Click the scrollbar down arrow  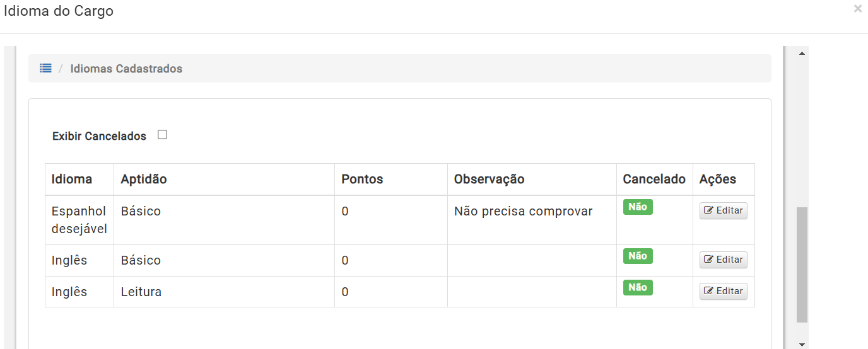(x=802, y=344)
